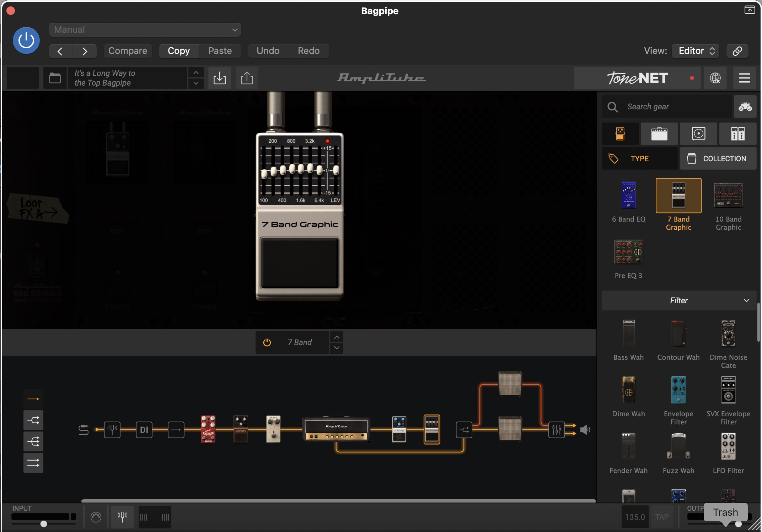Toggle the plugin power bypass button

click(26, 40)
